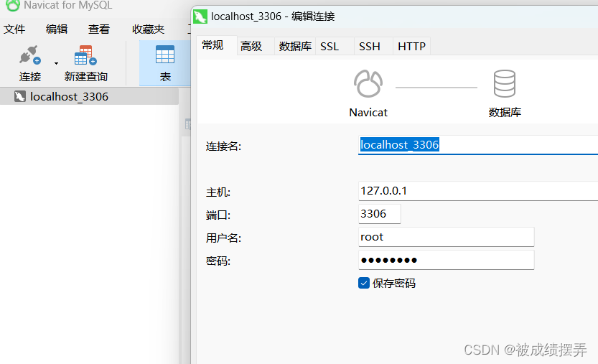
Task: Click the 主机 field showing 127.0.0.1
Action: [x=478, y=191]
